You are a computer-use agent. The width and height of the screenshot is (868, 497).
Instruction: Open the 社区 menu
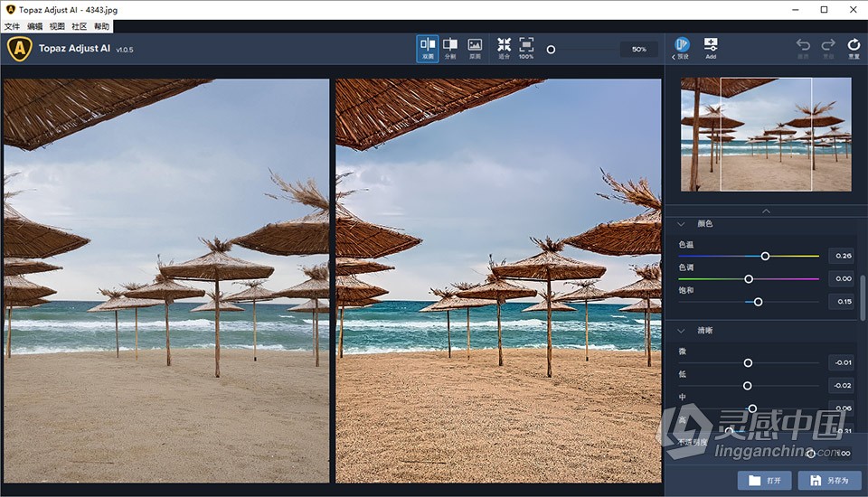80,26
